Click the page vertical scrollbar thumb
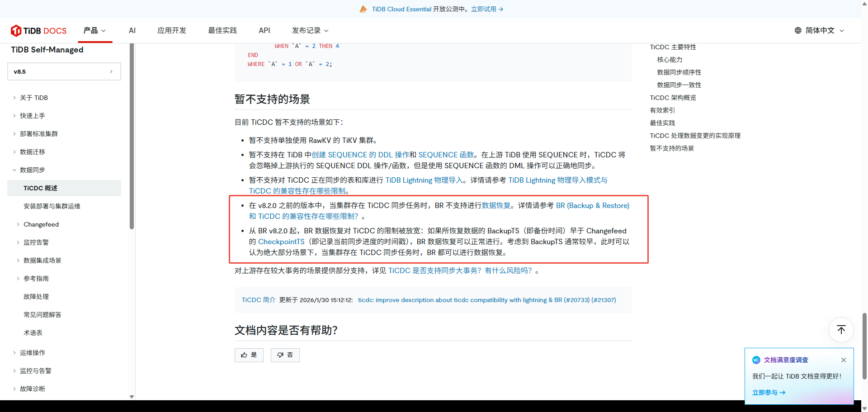Screen dimensions: 868x412 (864, 346)
